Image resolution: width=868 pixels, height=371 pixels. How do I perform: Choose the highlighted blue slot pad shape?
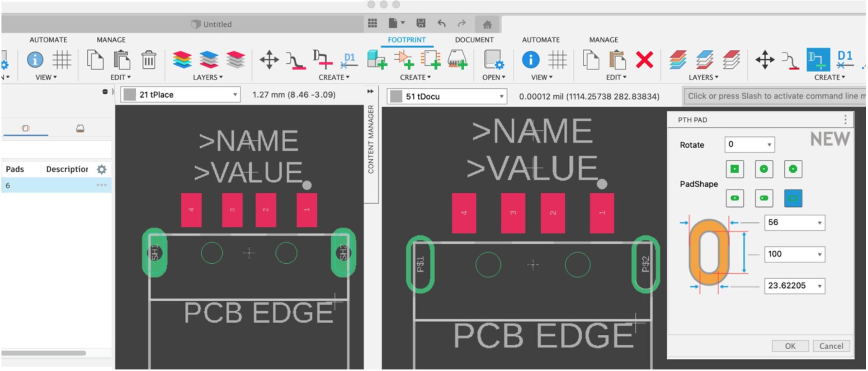pyautogui.click(x=793, y=198)
